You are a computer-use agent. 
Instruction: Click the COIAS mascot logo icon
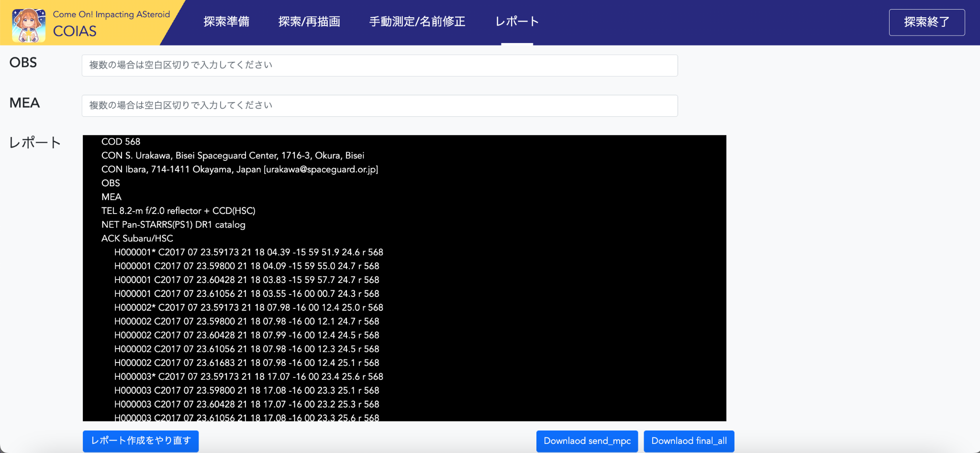29,25
